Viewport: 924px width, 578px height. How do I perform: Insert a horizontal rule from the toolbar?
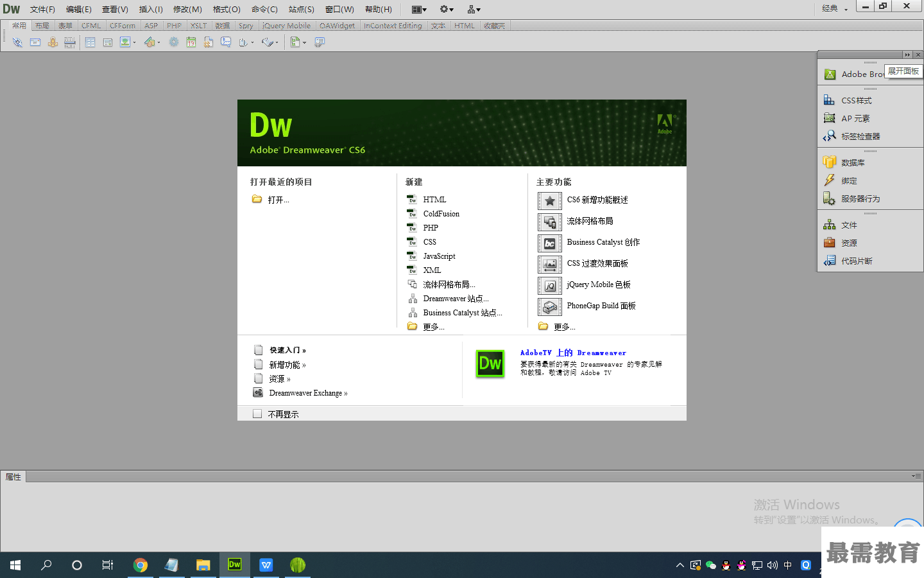(x=70, y=42)
